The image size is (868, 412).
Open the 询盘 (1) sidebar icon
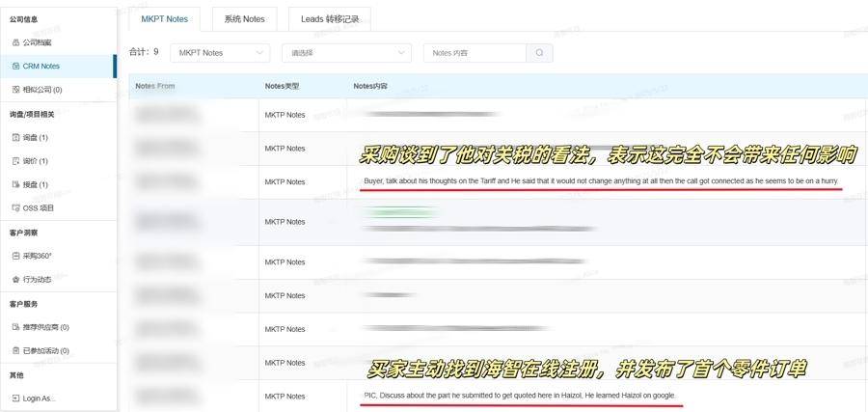click(15, 137)
